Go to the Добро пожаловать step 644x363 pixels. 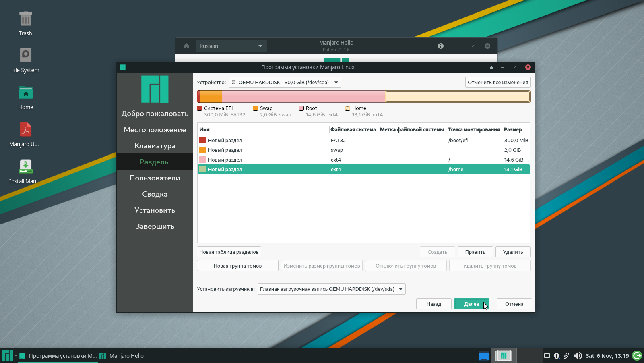(x=155, y=114)
